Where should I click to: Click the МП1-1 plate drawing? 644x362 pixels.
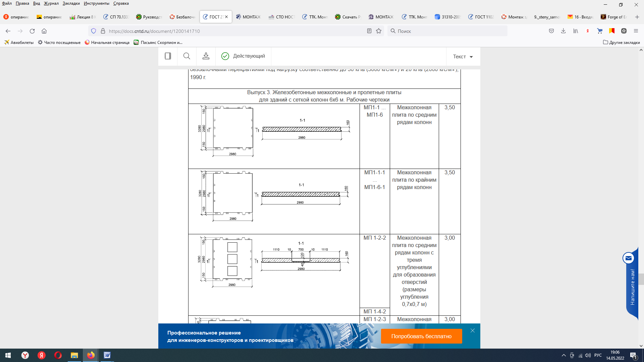click(274, 131)
